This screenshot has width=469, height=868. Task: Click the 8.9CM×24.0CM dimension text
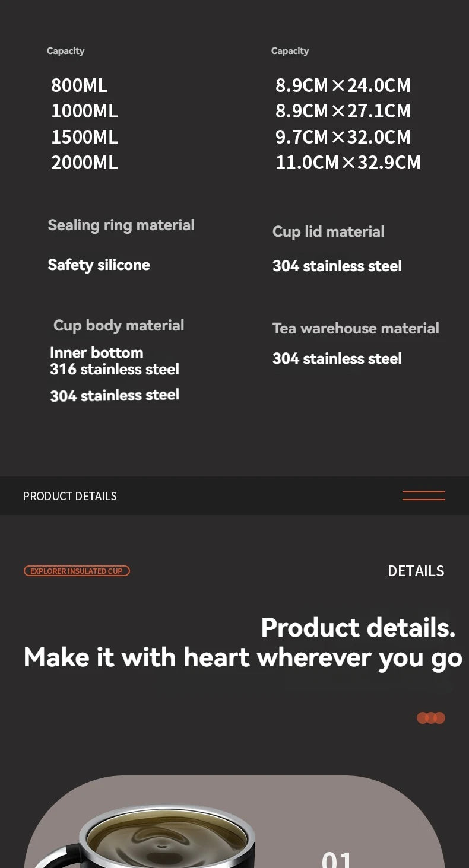point(343,85)
